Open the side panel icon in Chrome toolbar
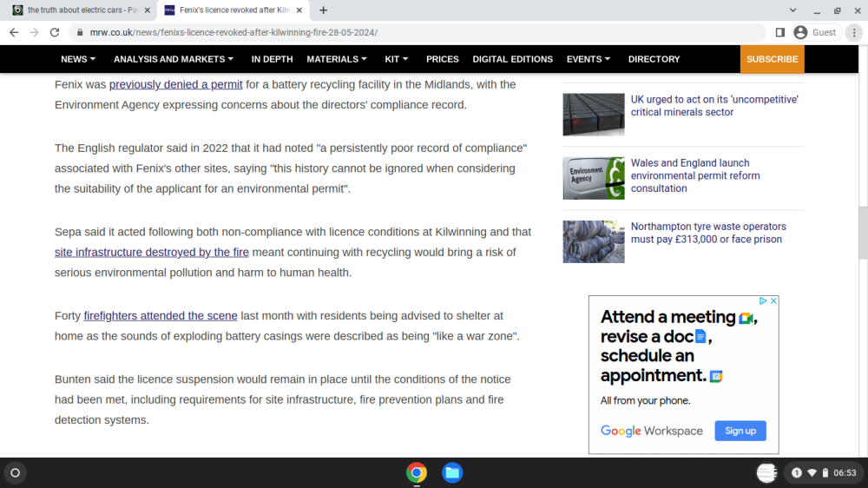 [780, 33]
